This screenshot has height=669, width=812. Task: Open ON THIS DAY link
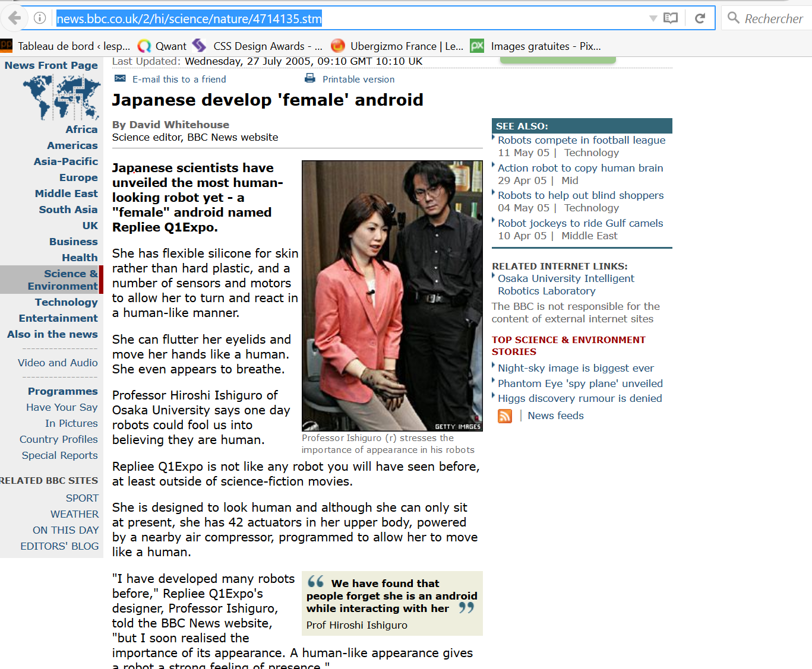[x=66, y=530]
